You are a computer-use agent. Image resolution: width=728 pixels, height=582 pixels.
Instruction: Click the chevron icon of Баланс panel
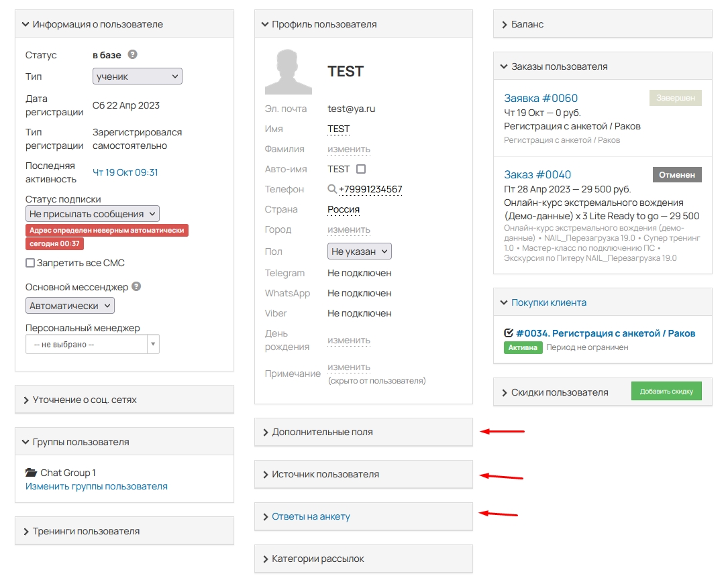click(505, 24)
